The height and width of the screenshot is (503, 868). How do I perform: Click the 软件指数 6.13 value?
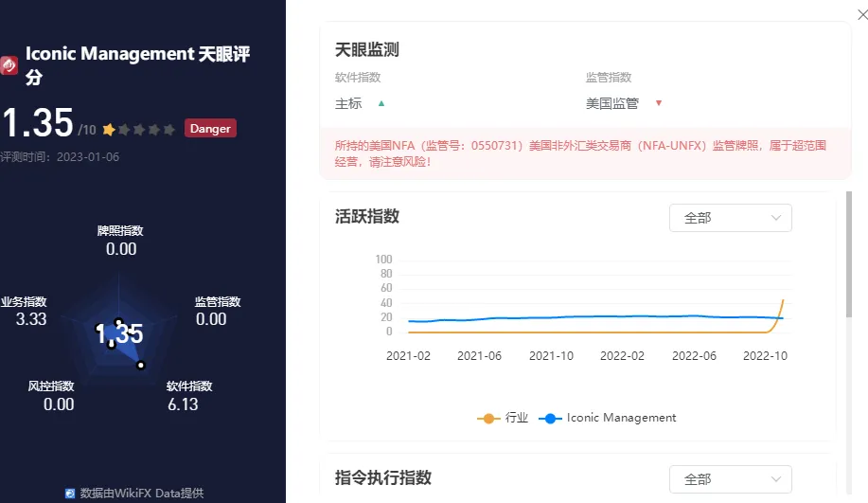(x=183, y=404)
